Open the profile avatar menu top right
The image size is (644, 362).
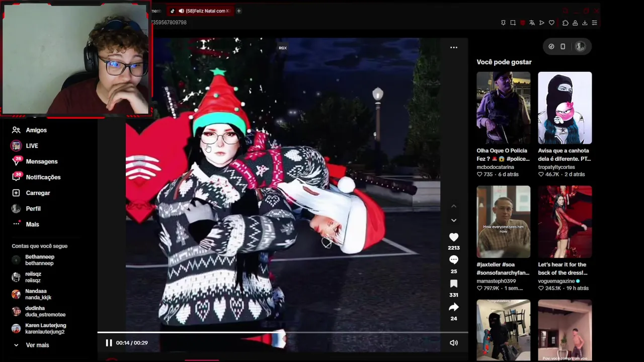580,46
